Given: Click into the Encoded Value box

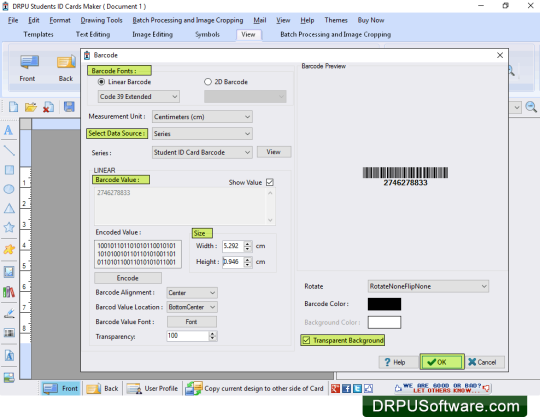Looking at the screenshot, I should pyautogui.click(x=138, y=254).
